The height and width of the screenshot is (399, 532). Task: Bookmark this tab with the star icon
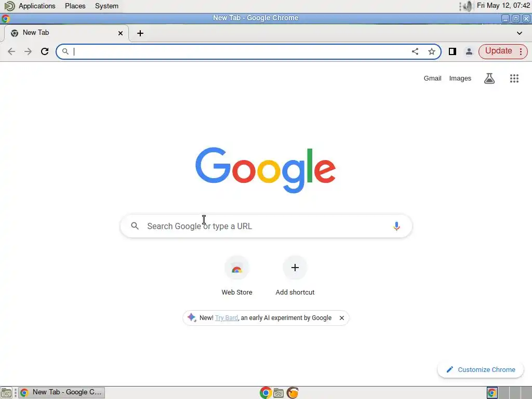click(432, 51)
